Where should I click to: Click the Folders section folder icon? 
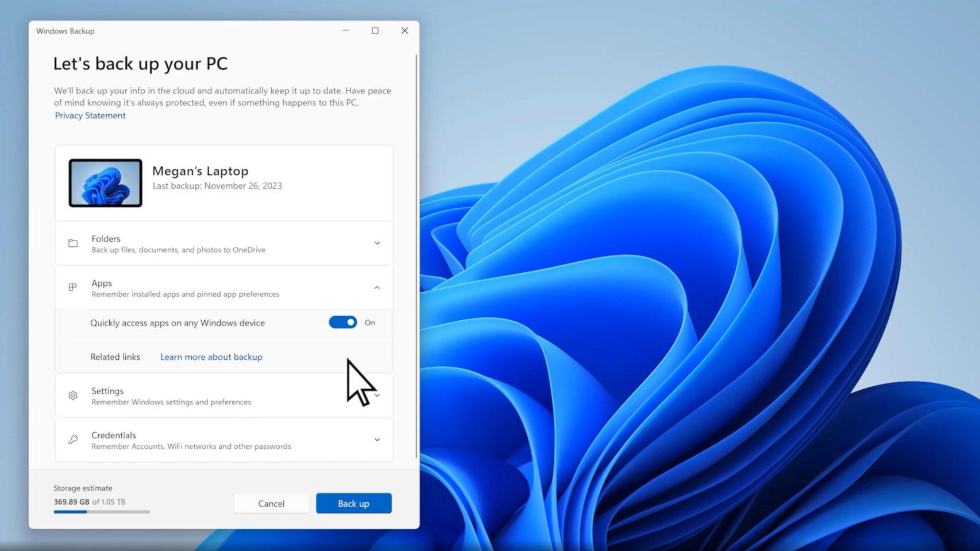[73, 243]
